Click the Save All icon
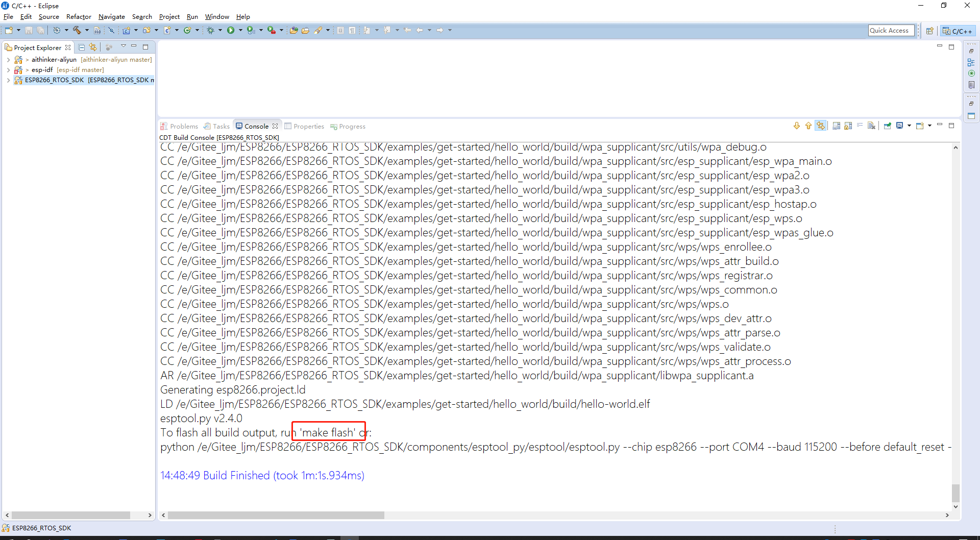This screenshot has width=980, height=540. click(40, 31)
